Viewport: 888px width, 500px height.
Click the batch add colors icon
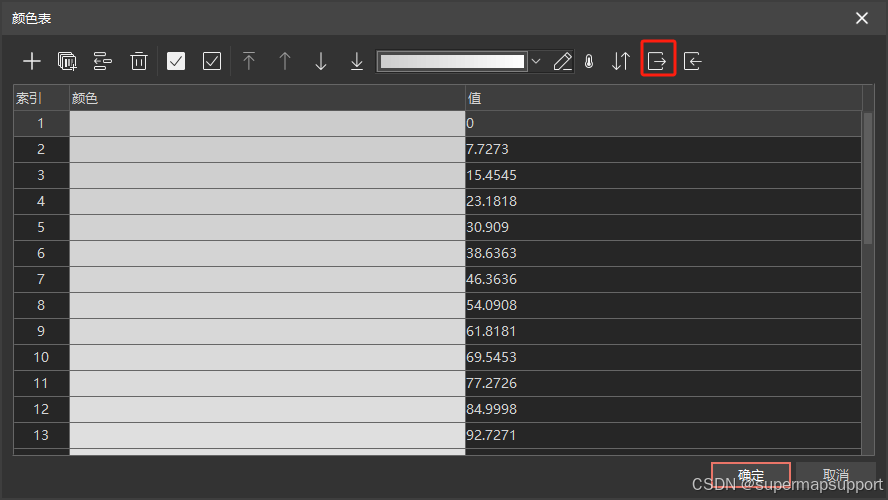(67, 61)
